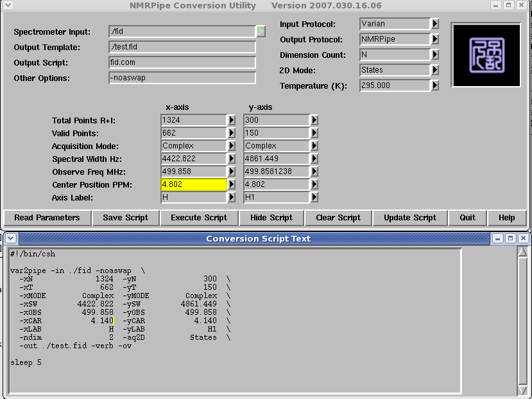Click x-axis Total Points field 1324
This screenshot has width=532, height=399.
(194, 120)
